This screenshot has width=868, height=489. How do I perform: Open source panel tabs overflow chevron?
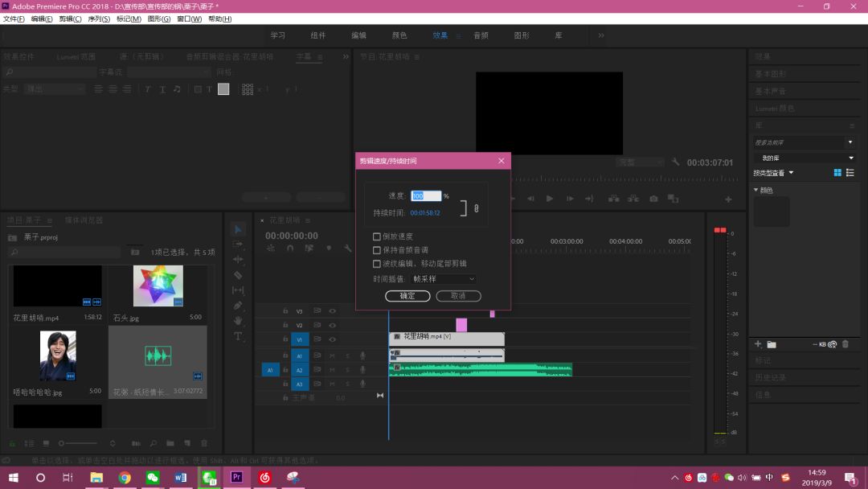click(346, 56)
